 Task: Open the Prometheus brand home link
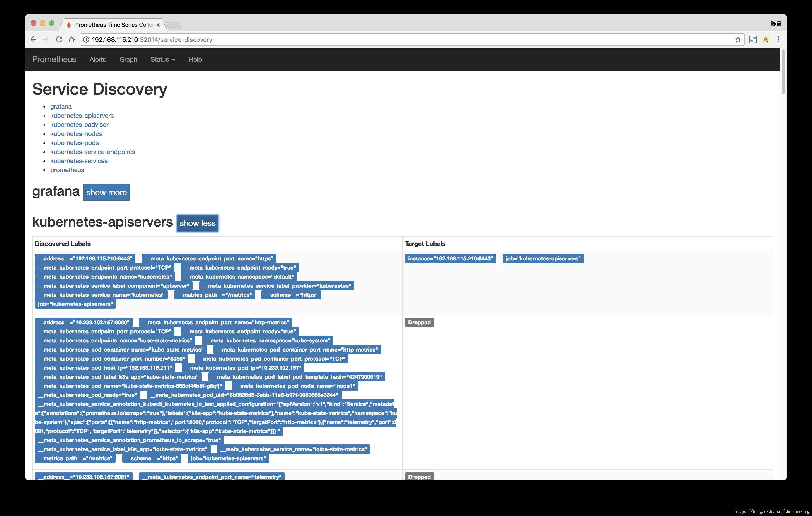coord(54,59)
